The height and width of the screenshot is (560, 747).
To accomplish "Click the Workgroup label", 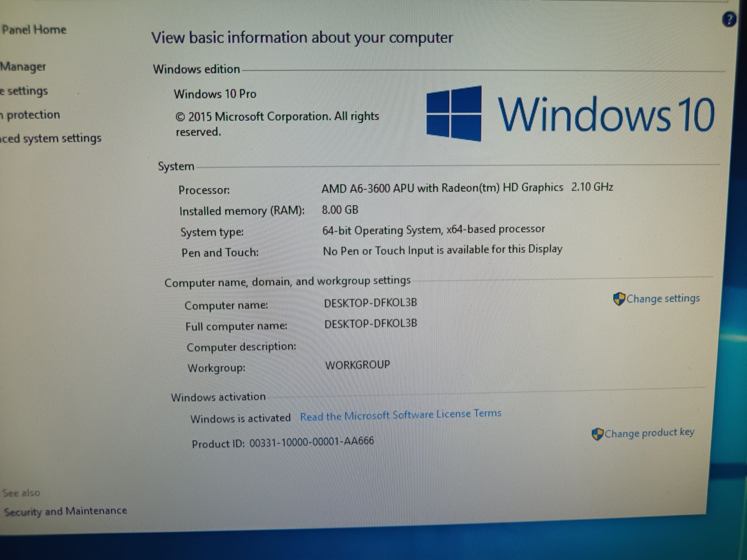I will click(216, 368).
